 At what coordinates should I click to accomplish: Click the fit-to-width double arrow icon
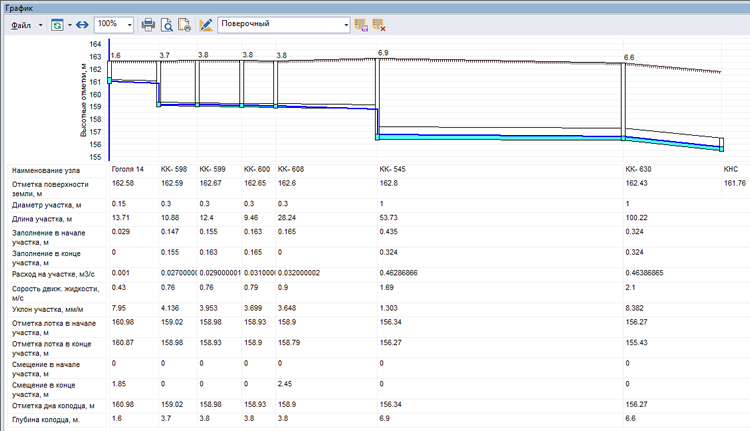coord(82,23)
